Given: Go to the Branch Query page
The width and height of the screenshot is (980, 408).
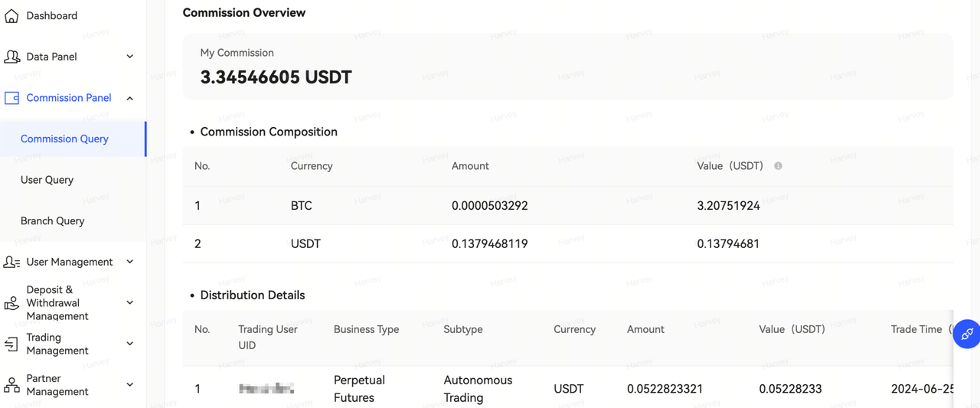Looking at the screenshot, I should coord(52,220).
